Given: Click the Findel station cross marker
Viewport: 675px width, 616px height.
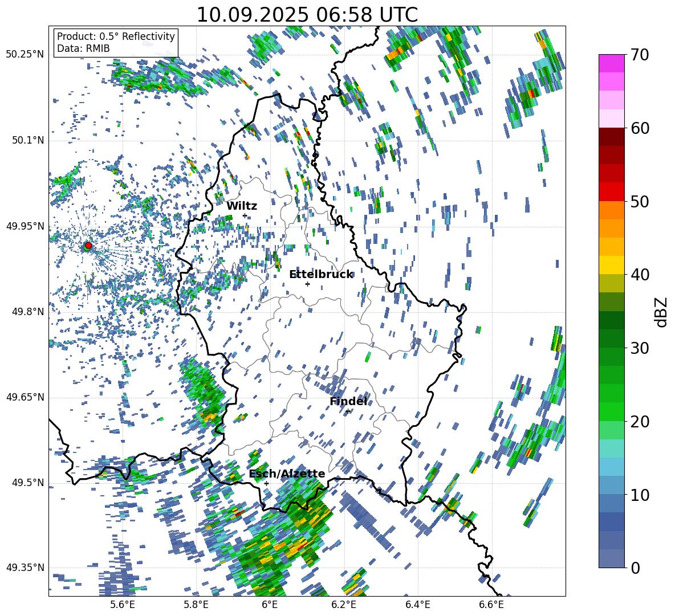Looking at the screenshot, I should click(348, 411).
